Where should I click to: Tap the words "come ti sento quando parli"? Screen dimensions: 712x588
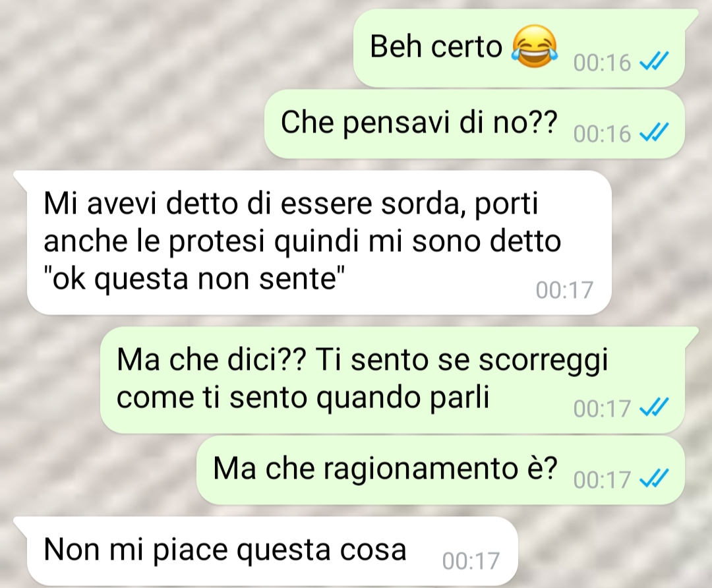click(x=303, y=398)
